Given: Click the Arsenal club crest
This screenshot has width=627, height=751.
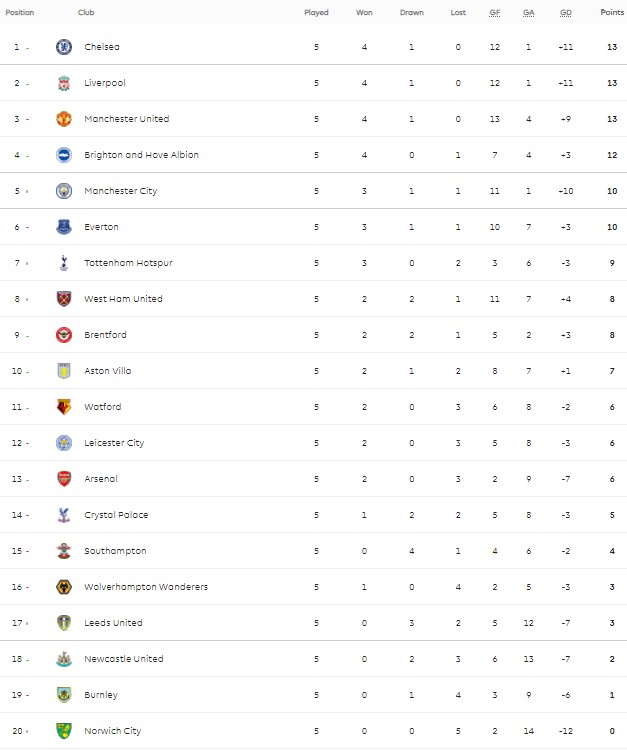Looking at the screenshot, I should pyautogui.click(x=64, y=479).
